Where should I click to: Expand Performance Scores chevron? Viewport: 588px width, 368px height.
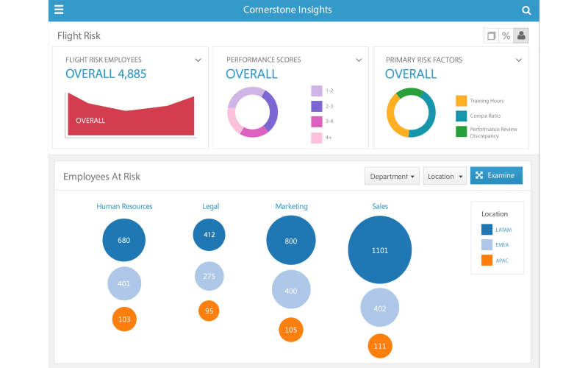click(359, 60)
